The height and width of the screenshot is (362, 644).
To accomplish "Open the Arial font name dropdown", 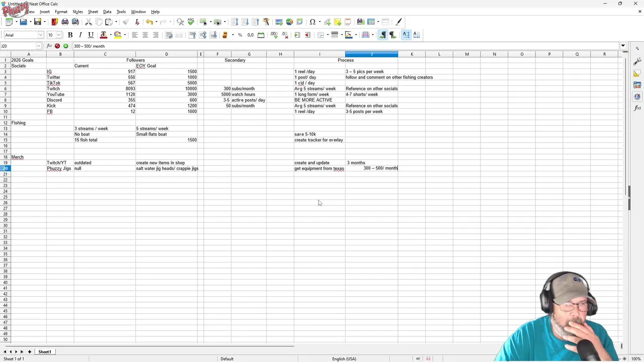I will point(41,35).
